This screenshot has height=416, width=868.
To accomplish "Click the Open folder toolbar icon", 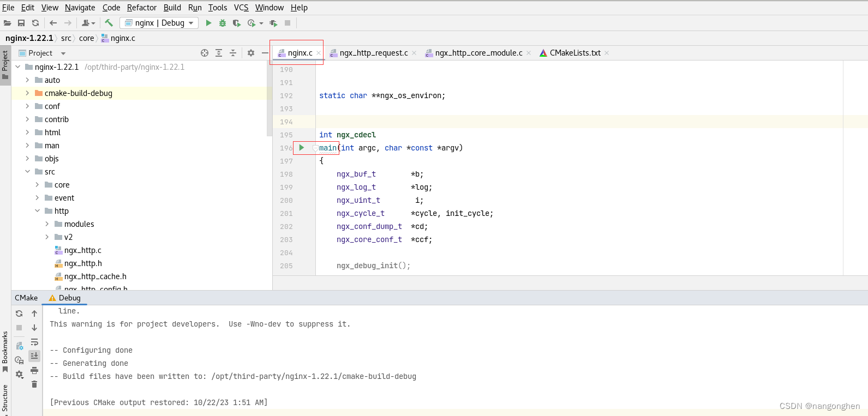I will tap(7, 23).
